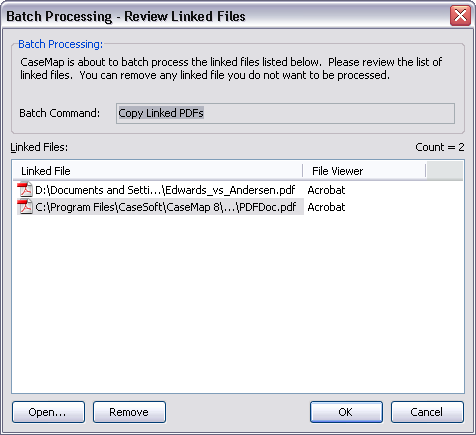The height and width of the screenshot is (435, 476).
Task: Sort by the File Viewer column header
Action: tap(364, 171)
